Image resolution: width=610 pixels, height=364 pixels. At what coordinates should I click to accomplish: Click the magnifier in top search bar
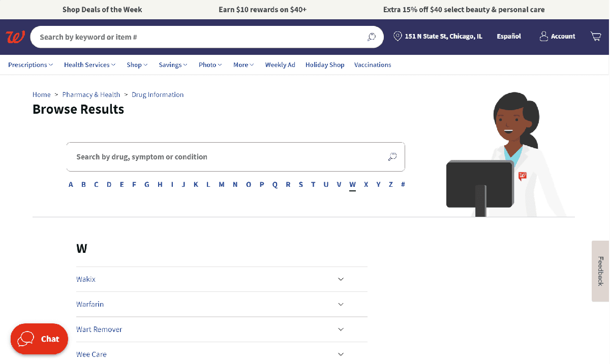point(372,37)
